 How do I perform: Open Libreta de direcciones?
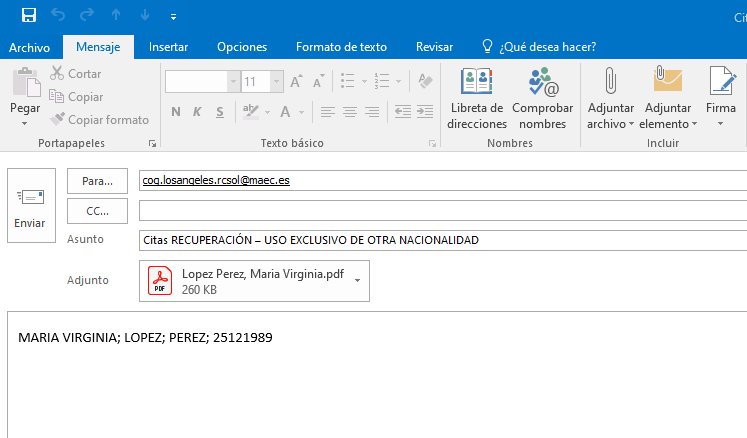point(477,99)
